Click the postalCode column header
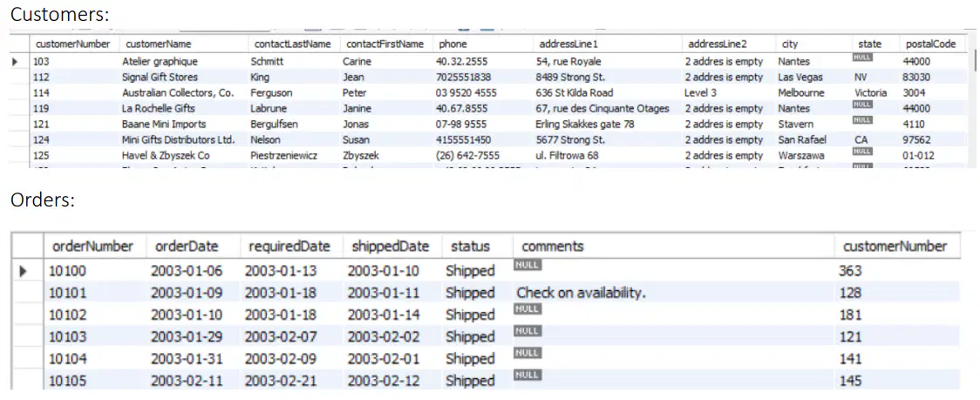 (933, 44)
